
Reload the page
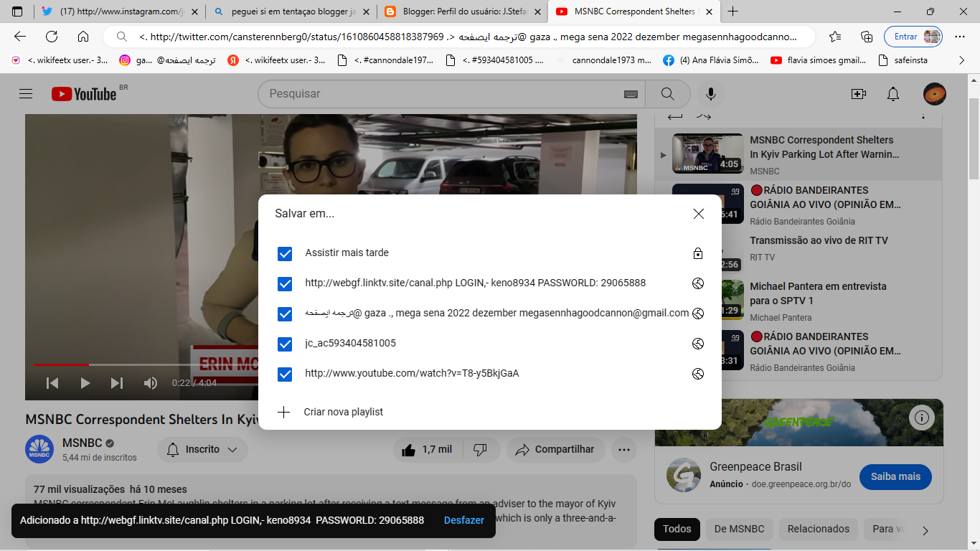tap(52, 37)
